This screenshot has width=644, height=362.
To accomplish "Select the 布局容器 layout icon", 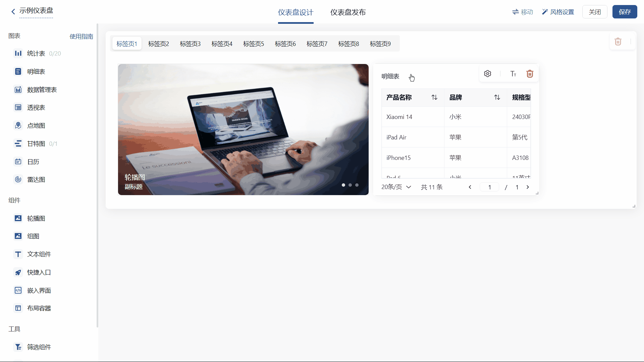I will pos(18,308).
